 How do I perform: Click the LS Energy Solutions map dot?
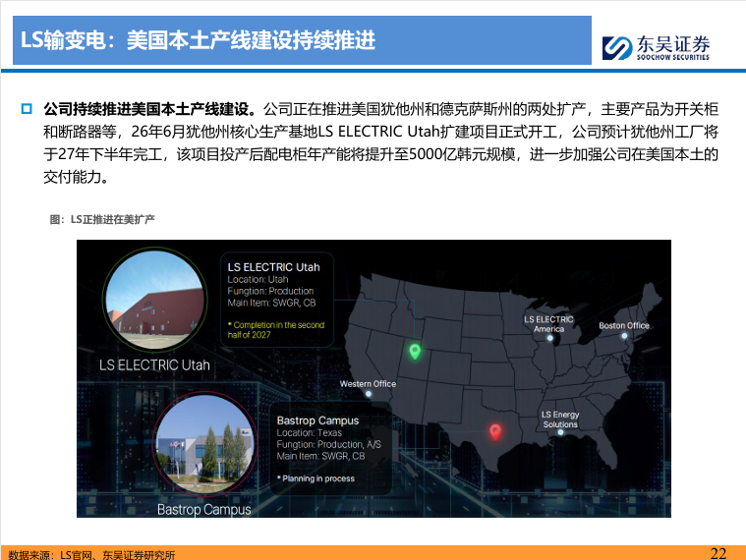[560, 432]
